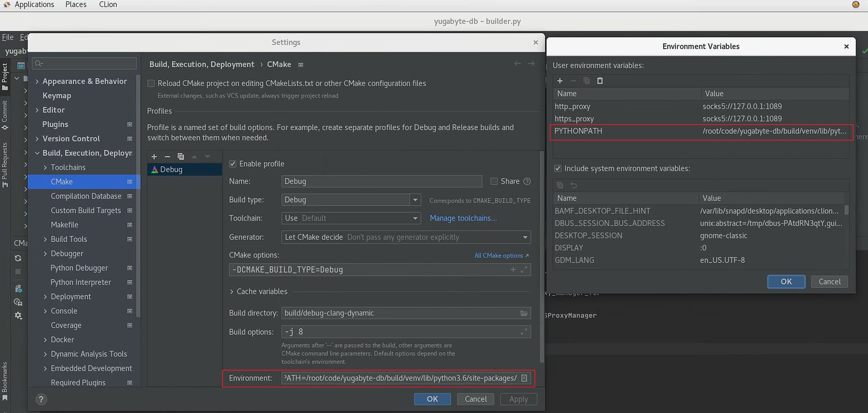Copy the selected CMake profile
The image size is (868, 413).
(181, 156)
